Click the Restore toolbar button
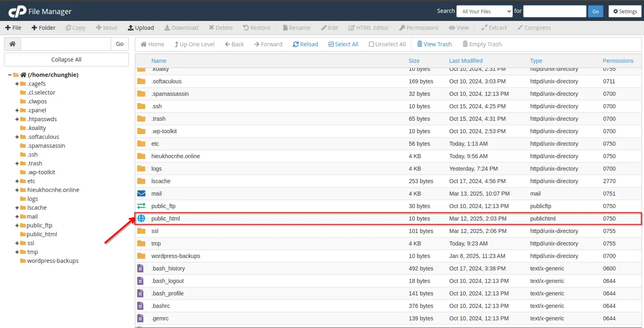 (x=257, y=28)
